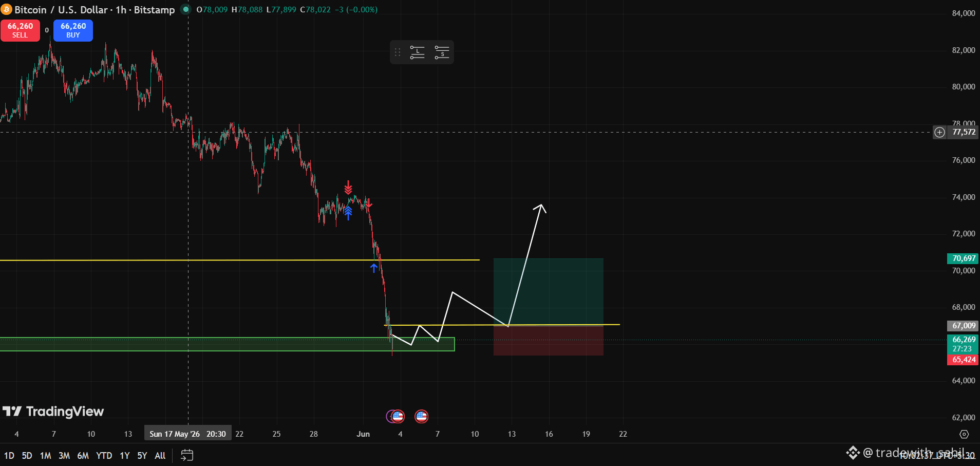Click the first US flag economic event
This screenshot has height=466, width=980.
tap(398, 416)
